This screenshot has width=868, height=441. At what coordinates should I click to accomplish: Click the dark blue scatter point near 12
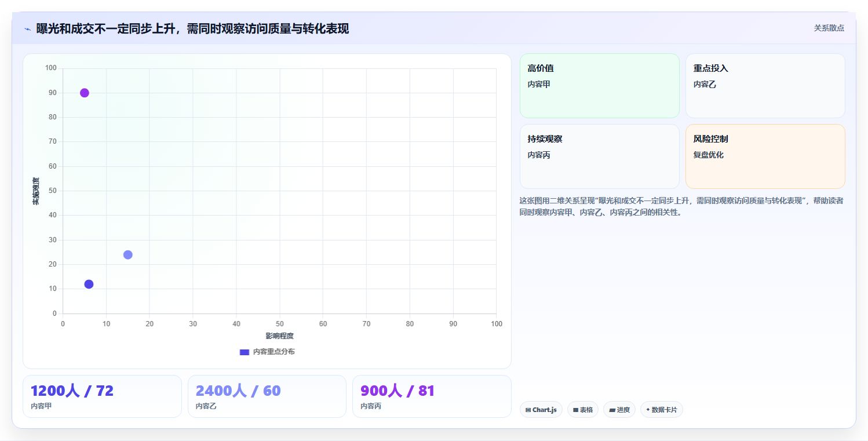coord(89,284)
